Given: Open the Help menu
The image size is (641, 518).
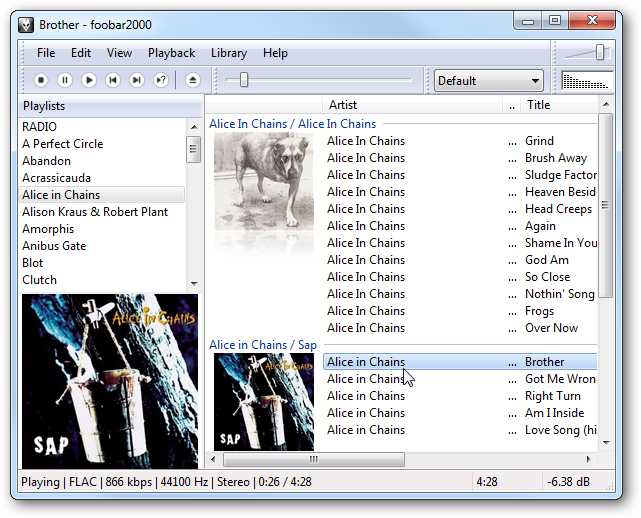Looking at the screenshot, I should coord(275,53).
